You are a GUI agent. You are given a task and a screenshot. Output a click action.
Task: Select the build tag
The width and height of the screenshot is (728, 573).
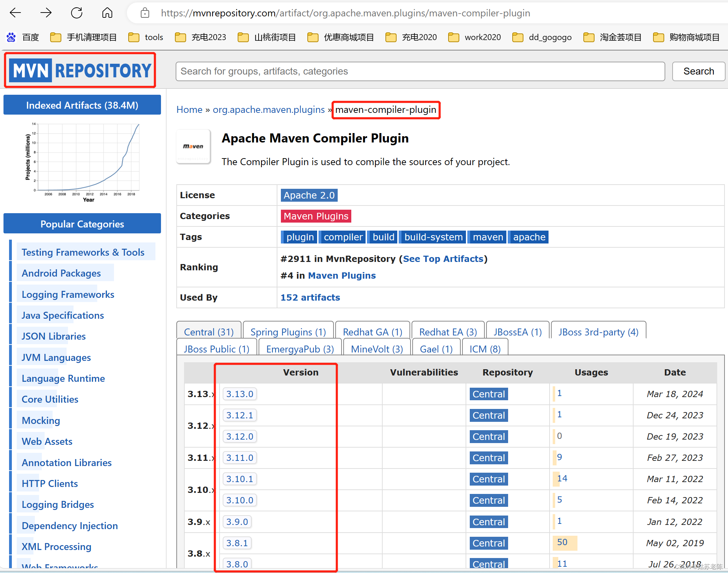383,237
